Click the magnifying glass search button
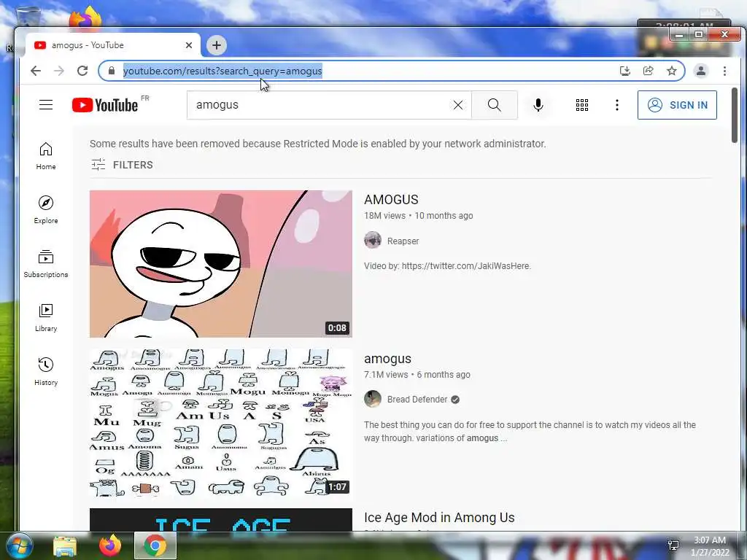The height and width of the screenshot is (560, 747). tap(495, 105)
